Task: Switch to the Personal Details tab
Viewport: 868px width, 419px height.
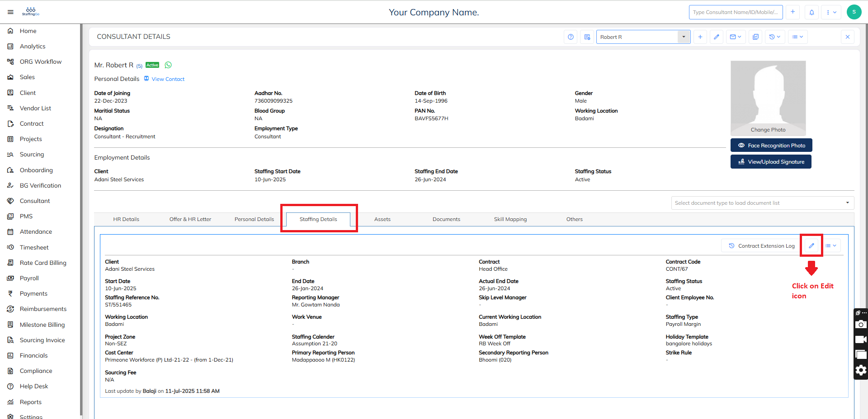Action: [254, 220]
